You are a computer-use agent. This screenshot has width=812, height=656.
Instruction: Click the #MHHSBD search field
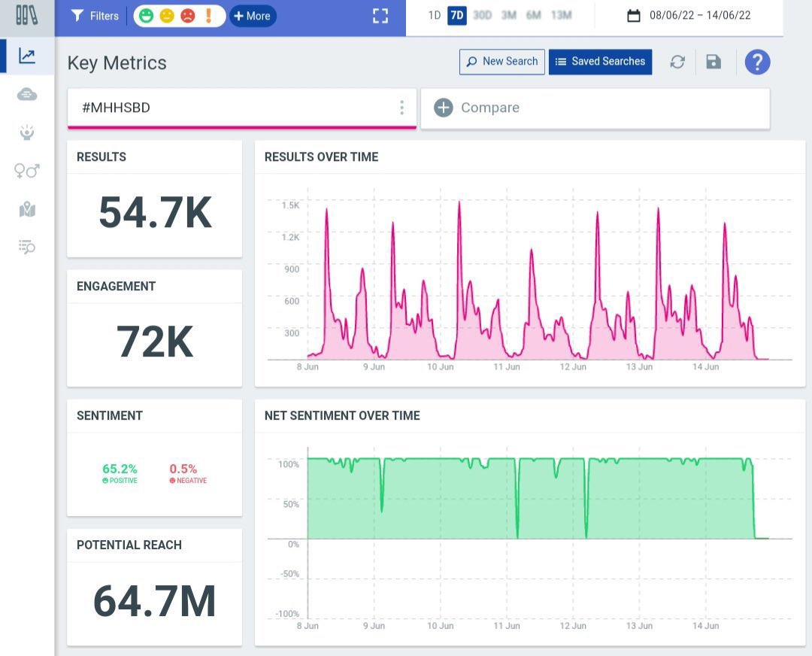click(242, 108)
